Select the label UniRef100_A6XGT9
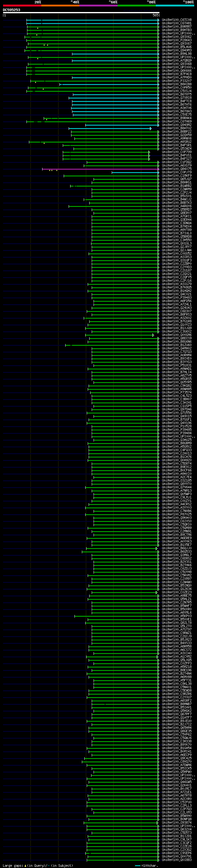This screenshot has width=197, height=868. tap(177, 165)
